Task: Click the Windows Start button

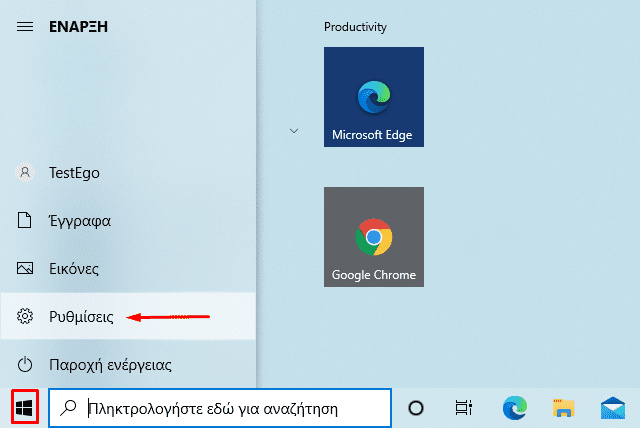Action: (24, 408)
